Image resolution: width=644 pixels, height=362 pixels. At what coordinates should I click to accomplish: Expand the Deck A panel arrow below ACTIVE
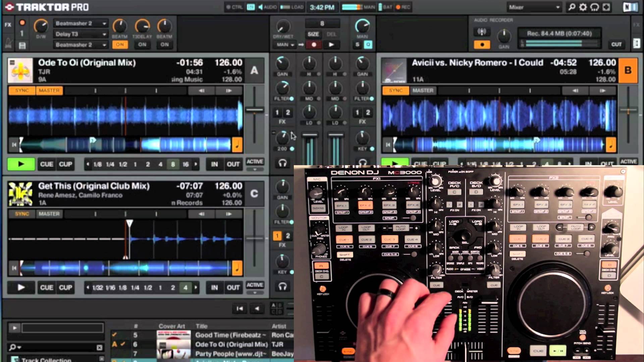pos(255,169)
